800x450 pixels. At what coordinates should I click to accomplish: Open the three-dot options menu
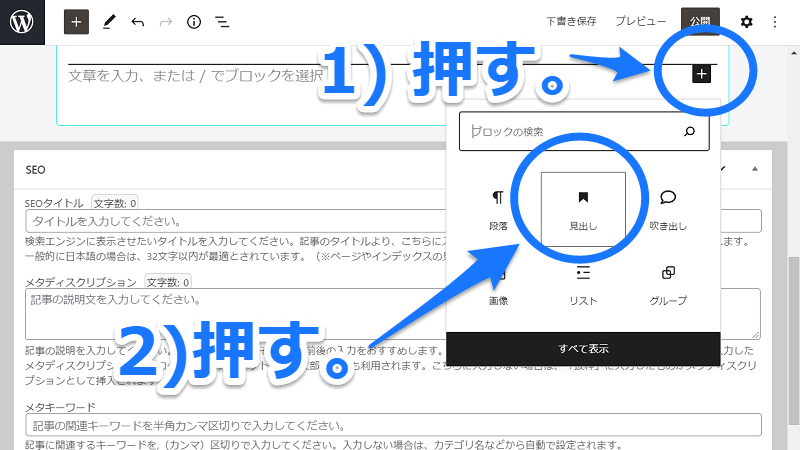(x=775, y=21)
